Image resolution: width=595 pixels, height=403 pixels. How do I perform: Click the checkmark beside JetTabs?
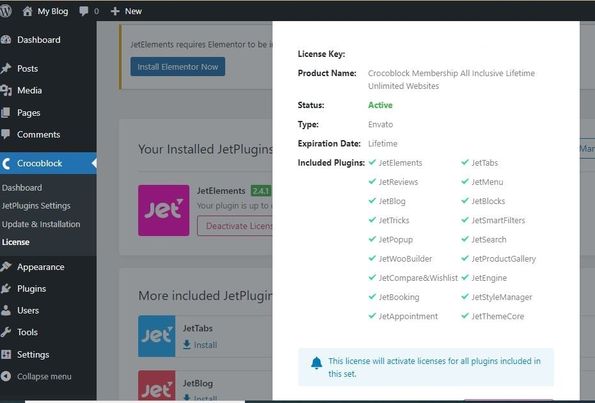point(465,162)
